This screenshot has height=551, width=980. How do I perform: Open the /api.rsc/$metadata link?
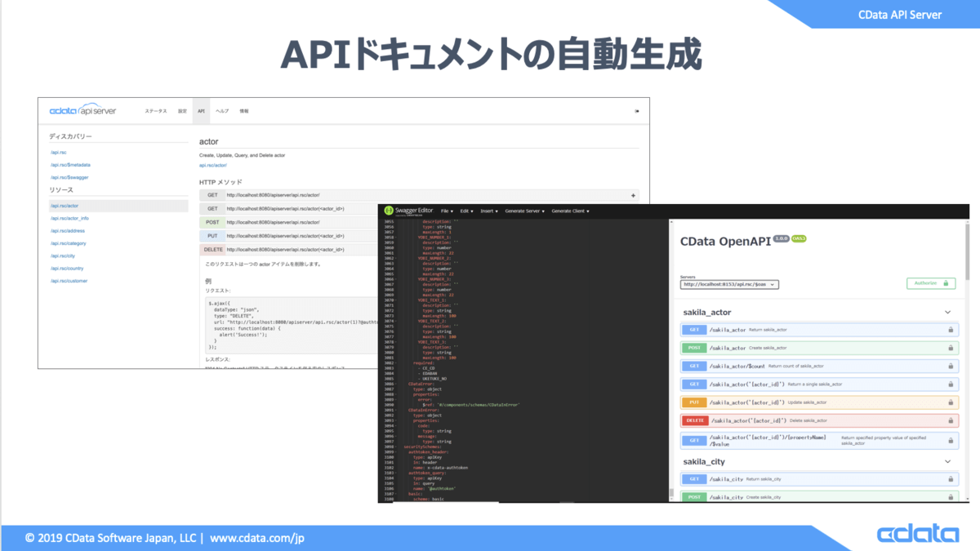pos(70,164)
